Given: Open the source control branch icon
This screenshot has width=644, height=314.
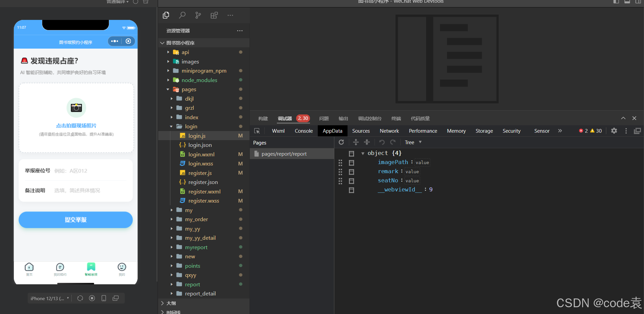Looking at the screenshot, I should (198, 15).
